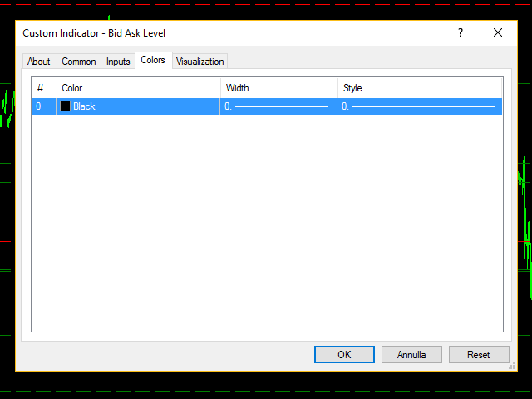Viewport: 532px width, 399px height.
Task: Go to the Inputs tab
Action: (118, 62)
